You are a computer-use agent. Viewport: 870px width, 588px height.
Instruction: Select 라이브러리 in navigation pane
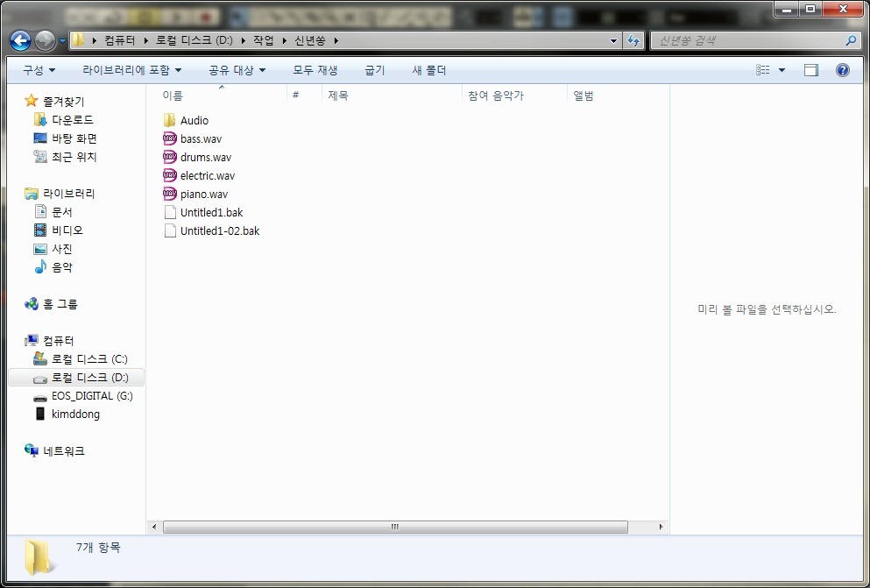(x=69, y=194)
